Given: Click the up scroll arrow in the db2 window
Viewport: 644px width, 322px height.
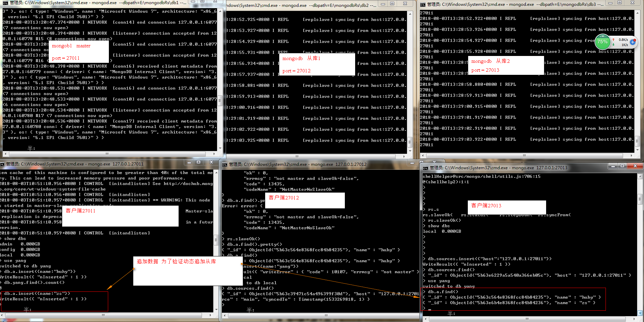Looking at the screenshot, I should pyautogui.click(x=410, y=14).
